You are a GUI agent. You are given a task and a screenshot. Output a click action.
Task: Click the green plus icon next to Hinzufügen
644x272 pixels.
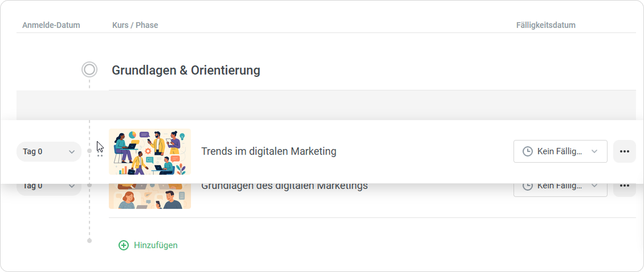pos(124,245)
